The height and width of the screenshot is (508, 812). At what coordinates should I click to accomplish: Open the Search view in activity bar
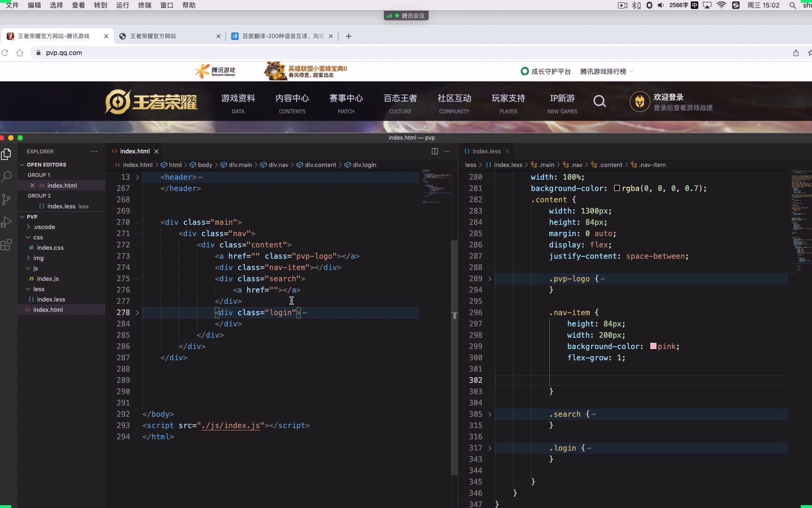(7, 177)
